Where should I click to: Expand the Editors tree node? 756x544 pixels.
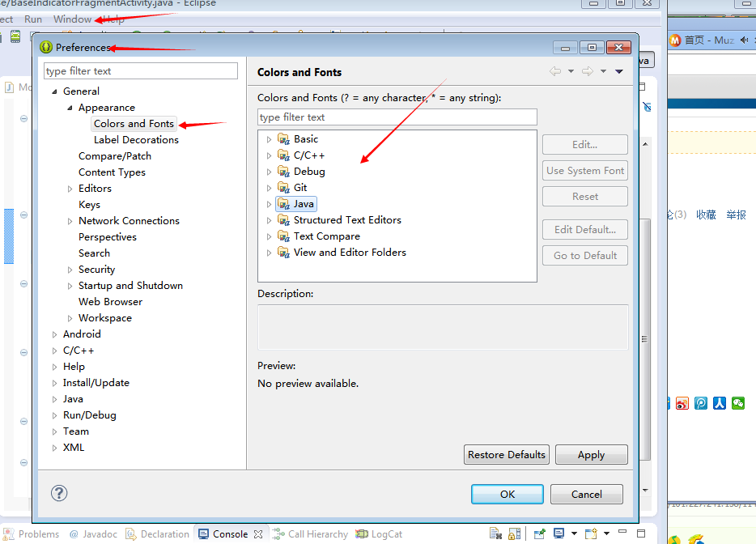[x=70, y=189]
